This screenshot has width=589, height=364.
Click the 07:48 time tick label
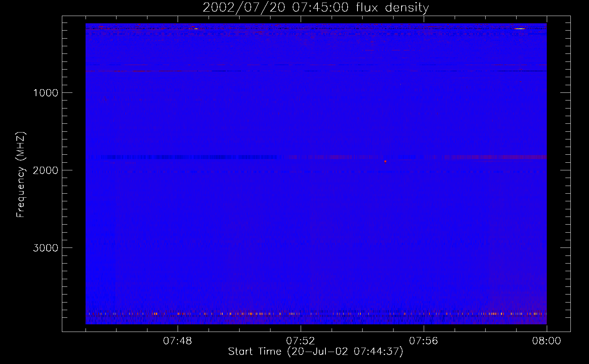tap(178, 341)
